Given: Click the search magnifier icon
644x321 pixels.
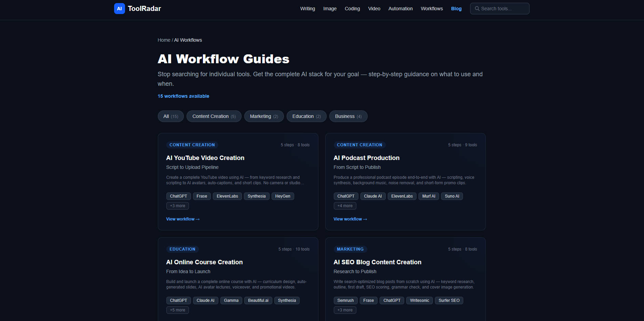Looking at the screenshot, I should (x=477, y=9).
